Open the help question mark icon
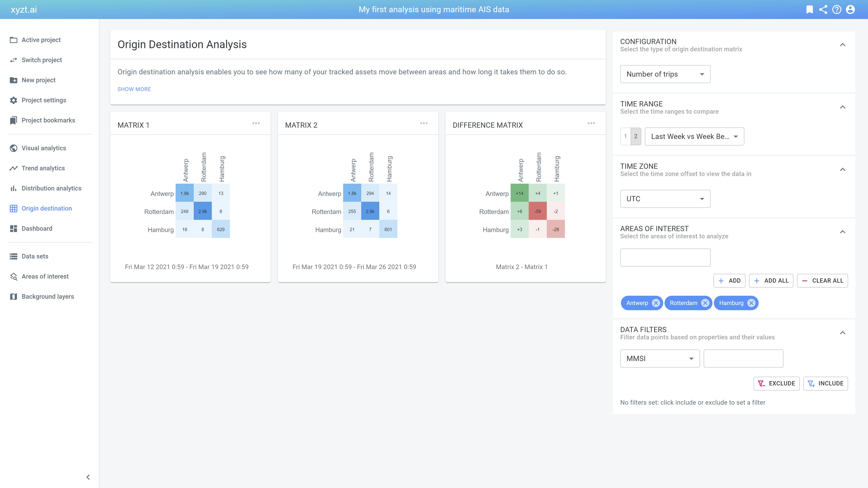Screen dimensions: 868x488 point(837,9)
